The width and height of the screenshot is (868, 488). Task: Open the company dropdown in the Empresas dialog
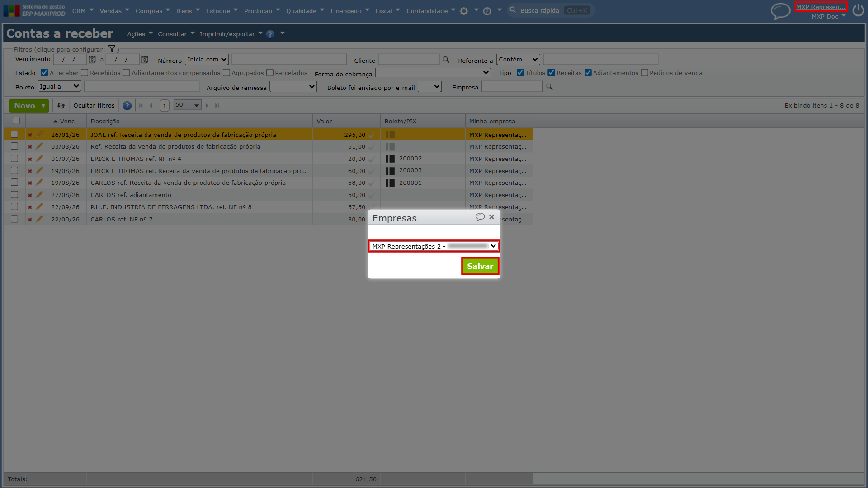coord(434,246)
